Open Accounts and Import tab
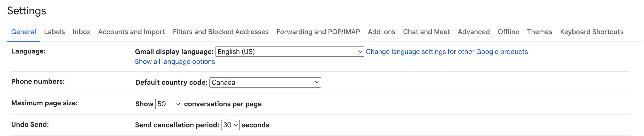Screen dimensions: 644x136 click(x=131, y=32)
